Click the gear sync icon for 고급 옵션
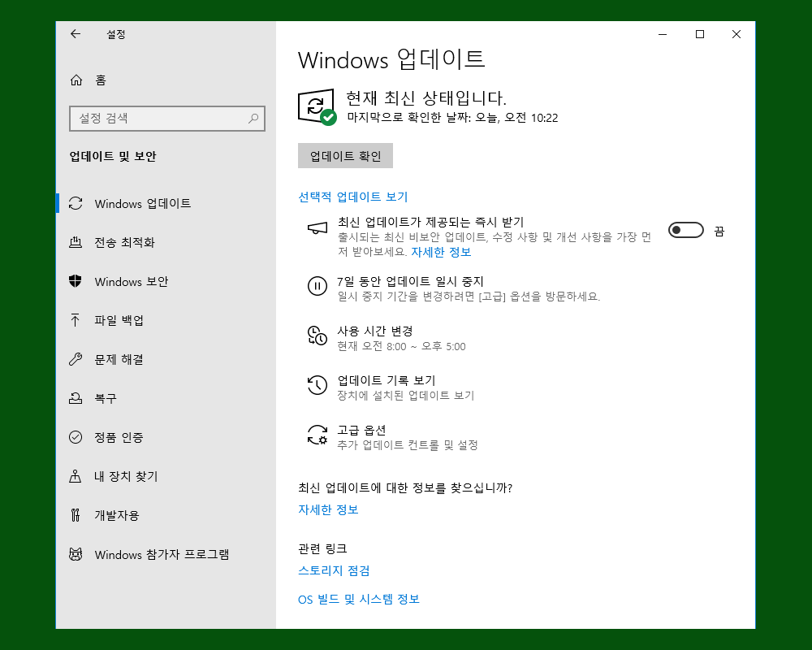Image resolution: width=812 pixels, height=650 pixels. click(317, 435)
